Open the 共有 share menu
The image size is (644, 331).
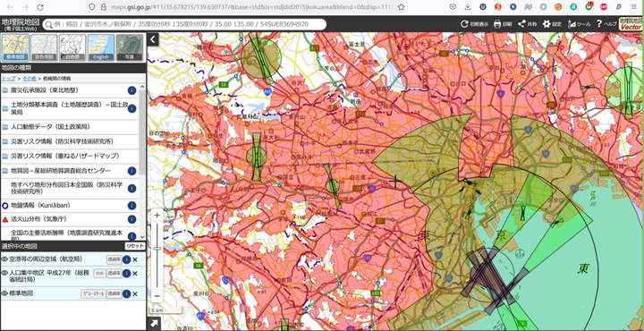[528, 24]
